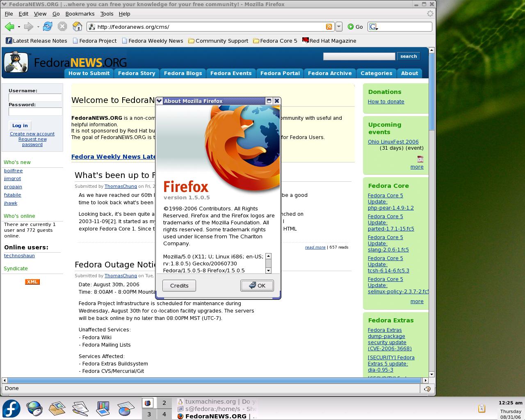525x420 pixels.
Task: Open Fedora Weekly News bookmark
Action: coord(152,41)
